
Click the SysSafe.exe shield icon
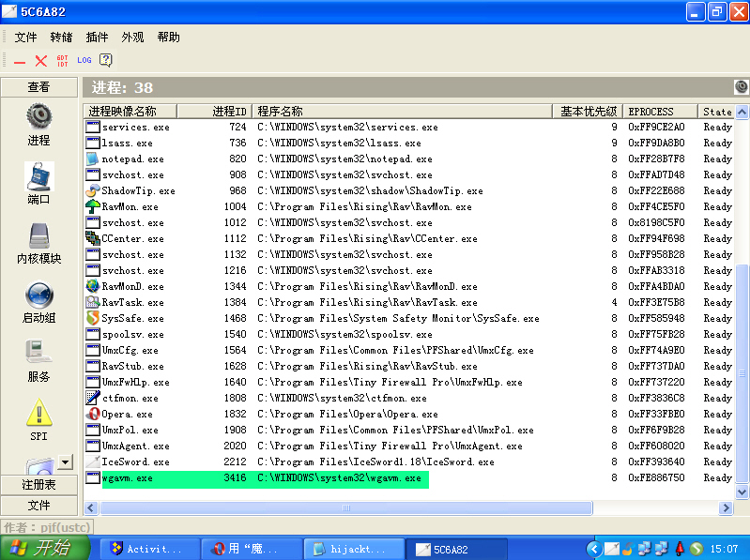pyautogui.click(x=92, y=318)
